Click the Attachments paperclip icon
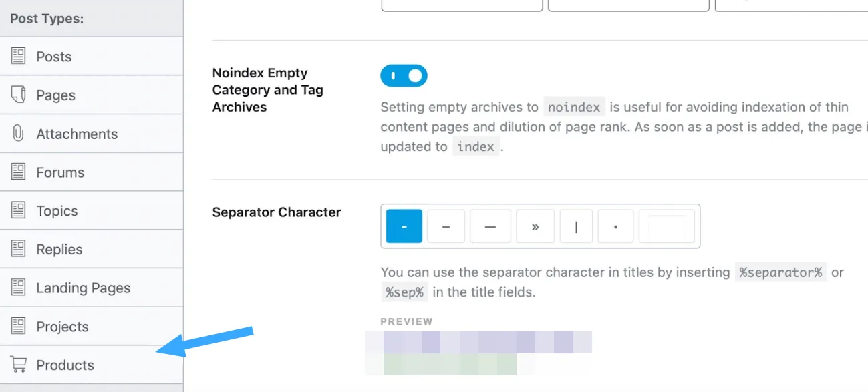Image resolution: width=868 pixels, height=392 pixels. pos(18,134)
